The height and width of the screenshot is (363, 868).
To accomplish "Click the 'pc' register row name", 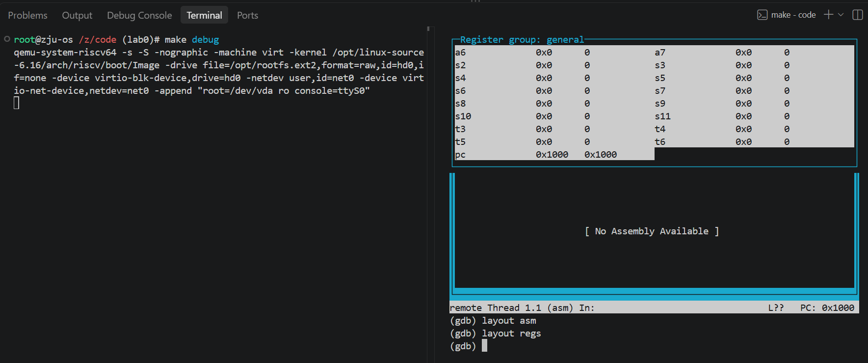I will click(460, 155).
